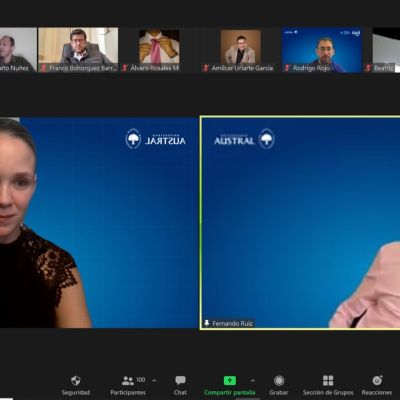
Task: Expand the caret next to Participantes
Action: tap(154, 380)
